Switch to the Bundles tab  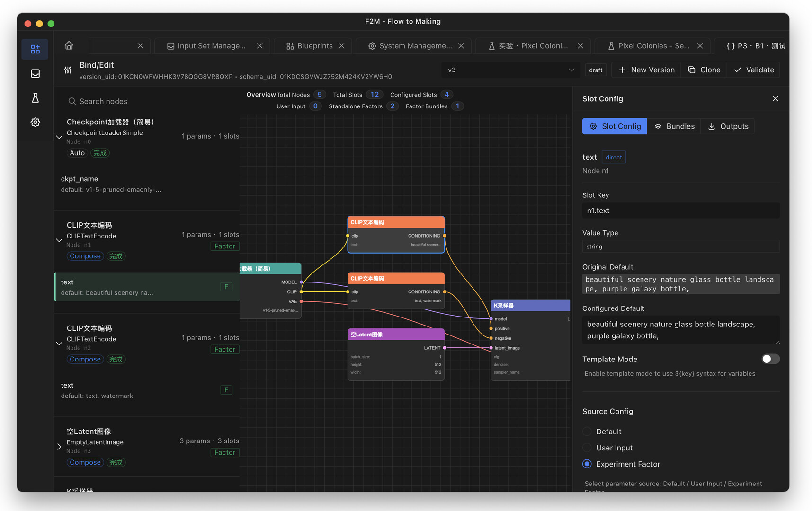tap(674, 126)
